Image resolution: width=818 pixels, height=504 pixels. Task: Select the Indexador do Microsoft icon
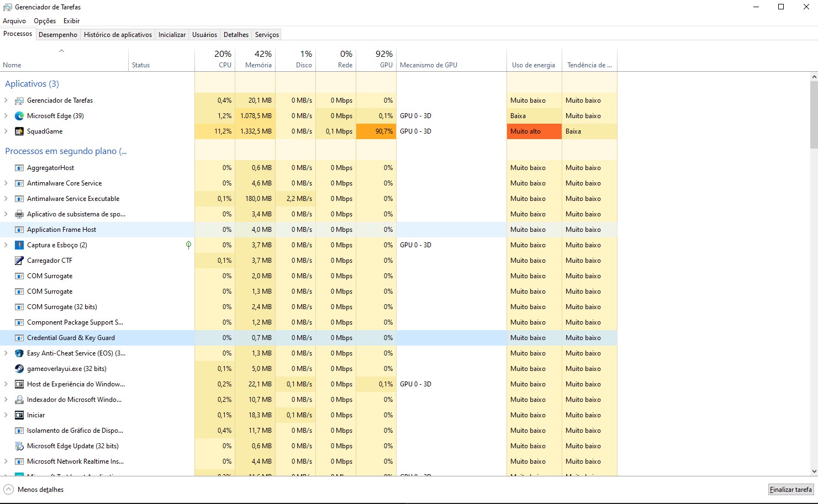(x=19, y=399)
